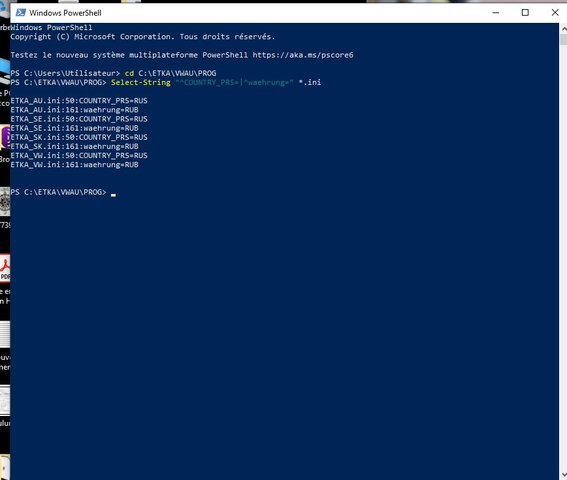This screenshot has width=567, height=480.
Task: Click the ETKA_AU.ini:50:COUNTRY_PRS=RUS output line
Action: [79, 101]
